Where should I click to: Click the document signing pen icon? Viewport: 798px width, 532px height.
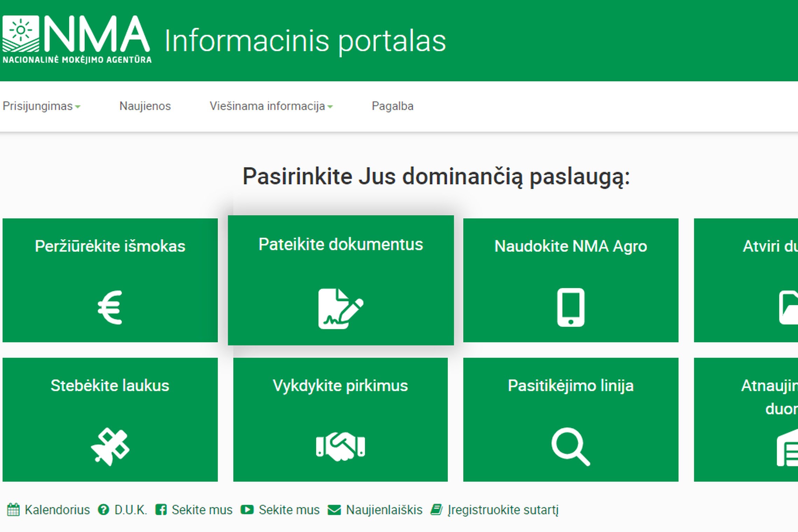[x=341, y=308]
